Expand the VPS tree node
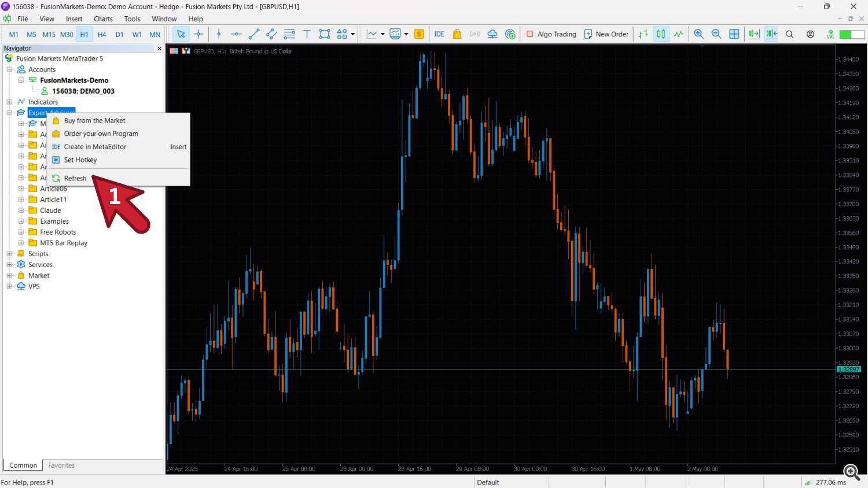Viewport: 868px width, 488px height. point(9,286)
